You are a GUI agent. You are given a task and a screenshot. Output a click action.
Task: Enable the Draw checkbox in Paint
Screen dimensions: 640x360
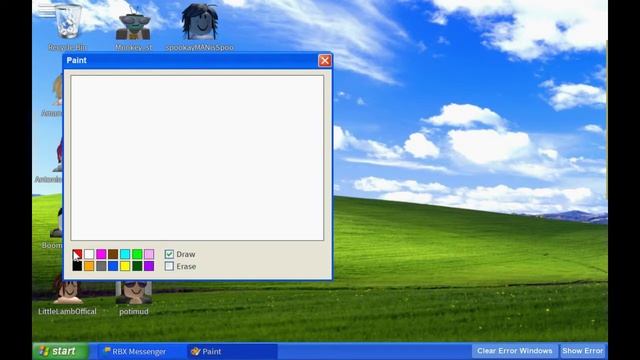click(169, 254)
